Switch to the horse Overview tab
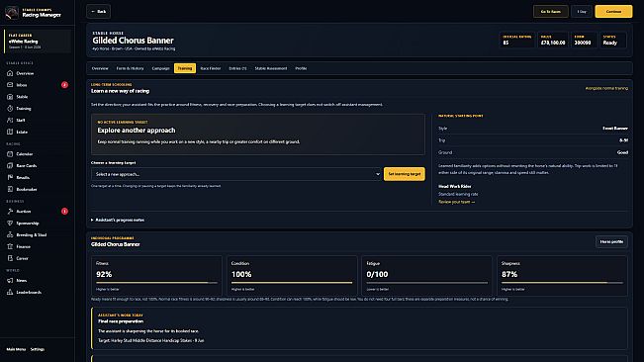 click(x=100, y=68)
